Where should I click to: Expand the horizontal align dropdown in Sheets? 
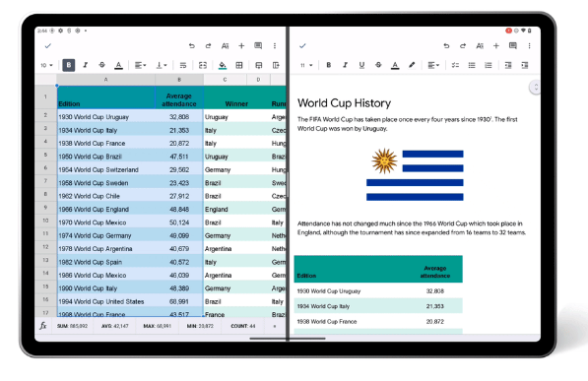point(140,65)
